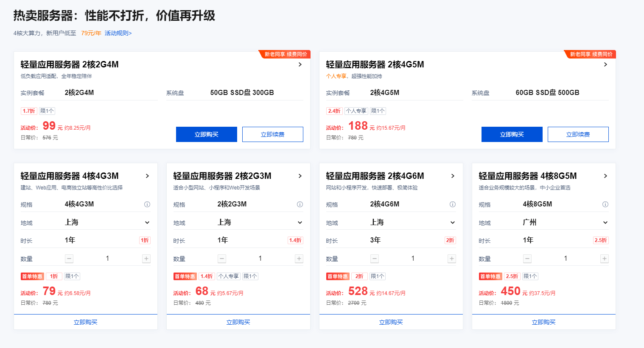The image size is (644, 348).
Task: Open details arrow for 轻量应用服务器 2核2G4M
Action: coord(300,64)
